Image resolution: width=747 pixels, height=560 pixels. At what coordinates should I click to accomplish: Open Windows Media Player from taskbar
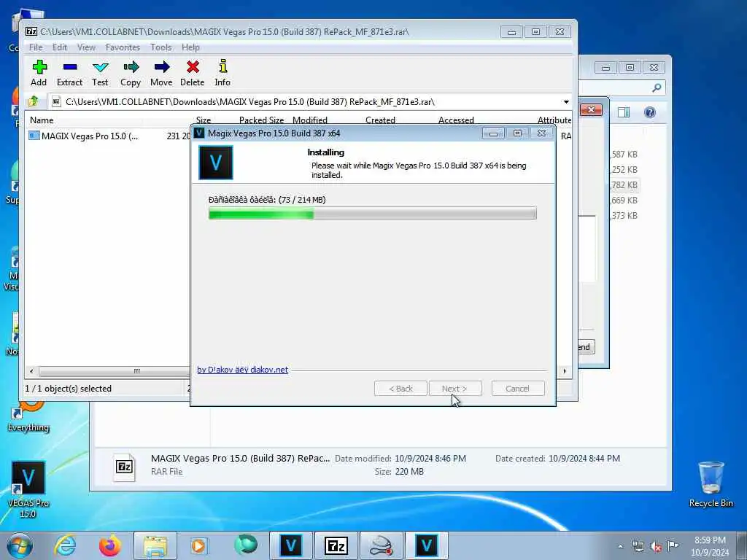click(x=199, y=545)
